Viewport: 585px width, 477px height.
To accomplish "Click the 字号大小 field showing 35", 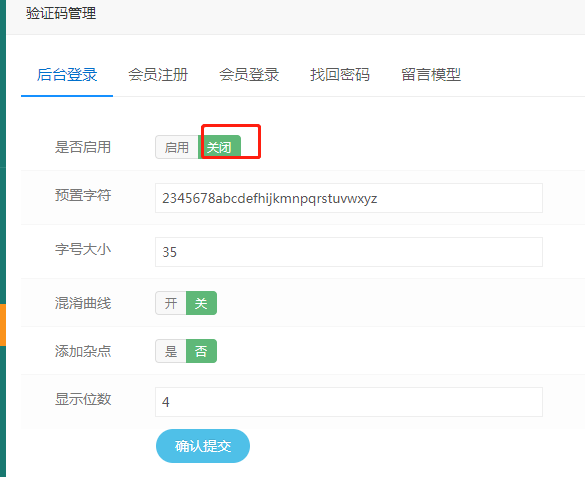I will 349,252.
